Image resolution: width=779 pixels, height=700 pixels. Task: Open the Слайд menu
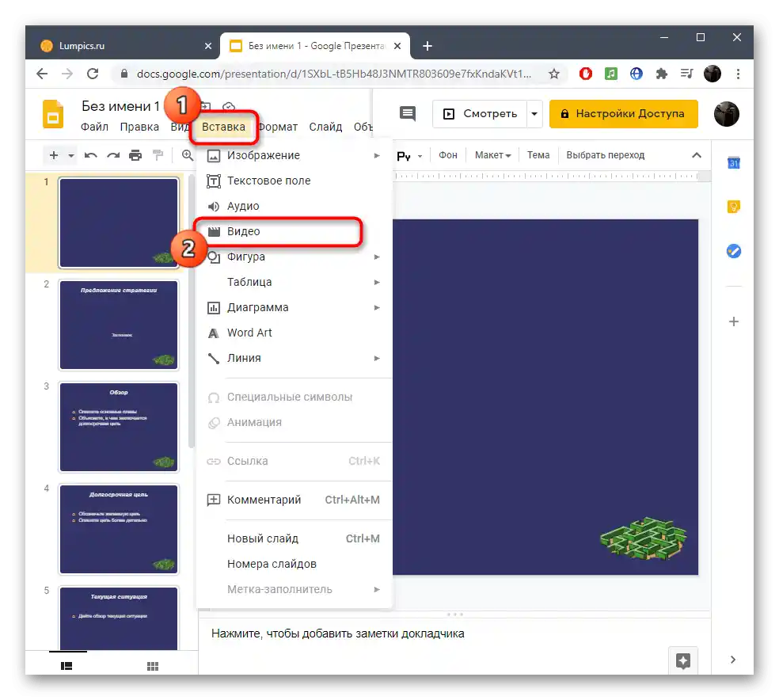[325, 127]
